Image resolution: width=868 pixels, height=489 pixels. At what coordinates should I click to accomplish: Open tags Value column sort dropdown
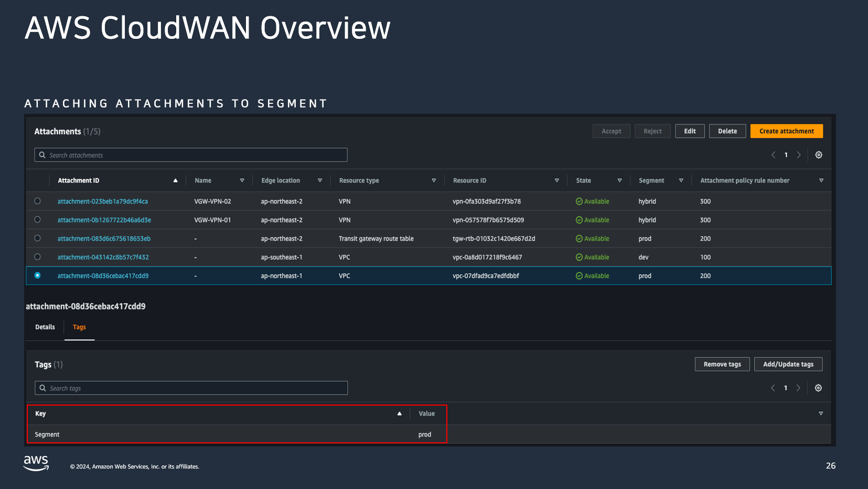[821, 413]
